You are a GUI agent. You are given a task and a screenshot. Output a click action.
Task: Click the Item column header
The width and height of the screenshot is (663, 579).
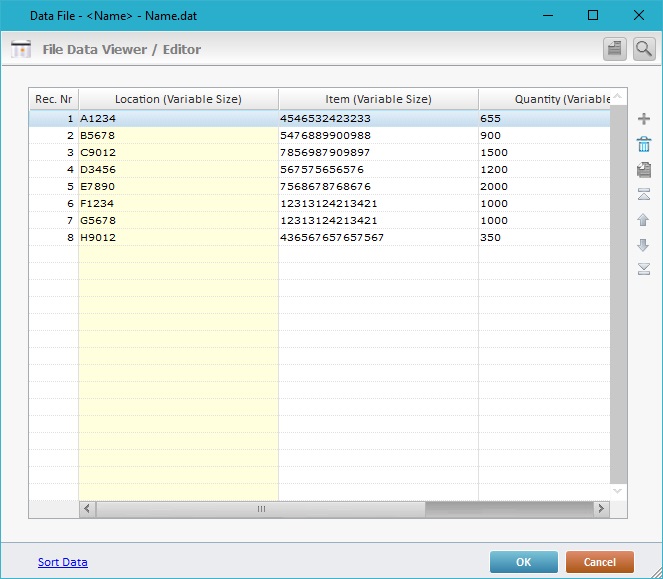click(x=378, y=99)
